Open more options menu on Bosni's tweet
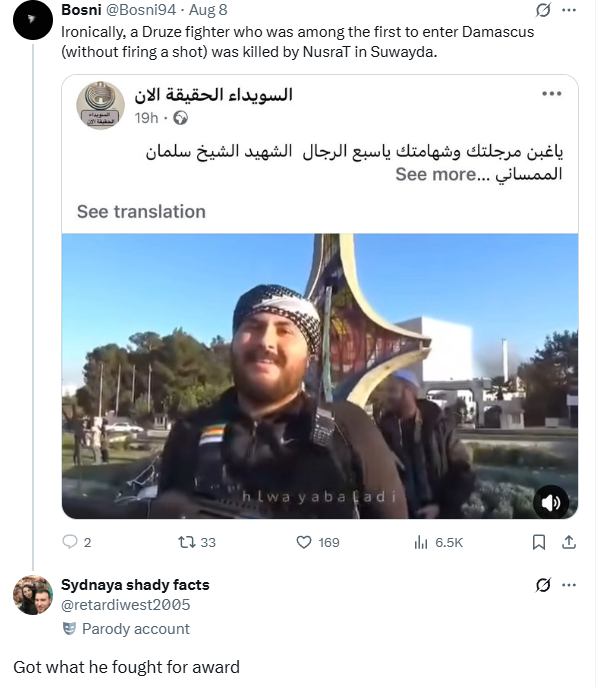 (569, 10)
